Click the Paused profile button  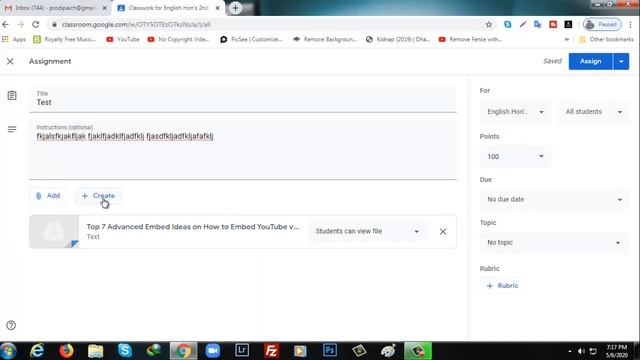[x=602, y=24]
